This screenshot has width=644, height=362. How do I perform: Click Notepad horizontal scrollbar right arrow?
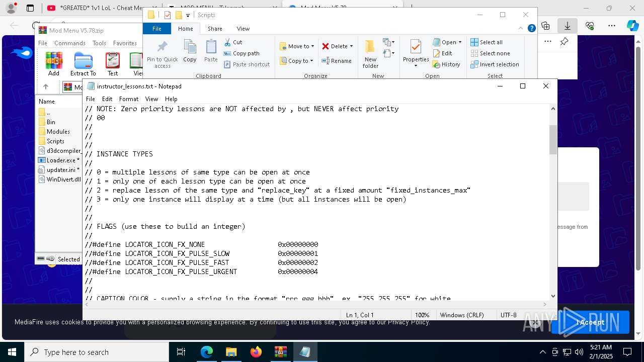coord(545,304)
